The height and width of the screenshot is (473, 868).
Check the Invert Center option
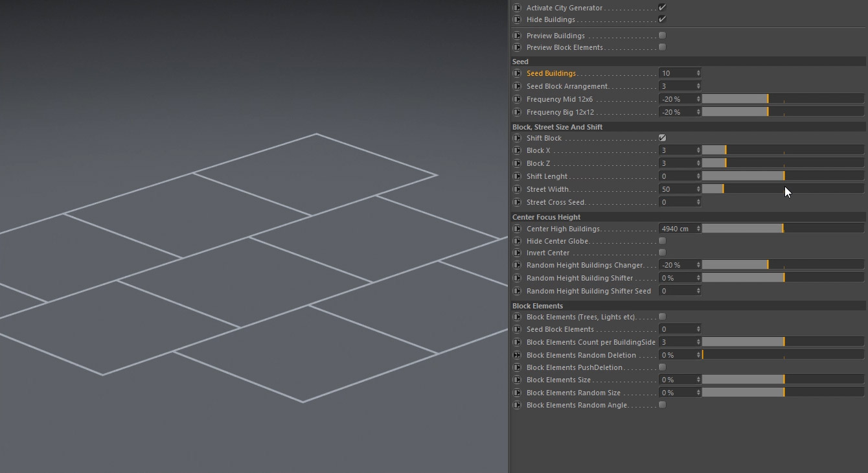[662, 253]
